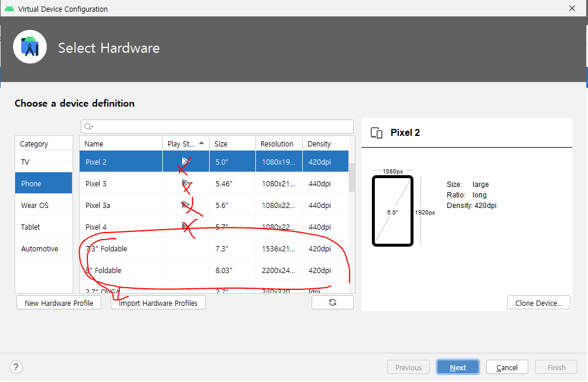Sort by the Play Store column arrow

point(201,143)
